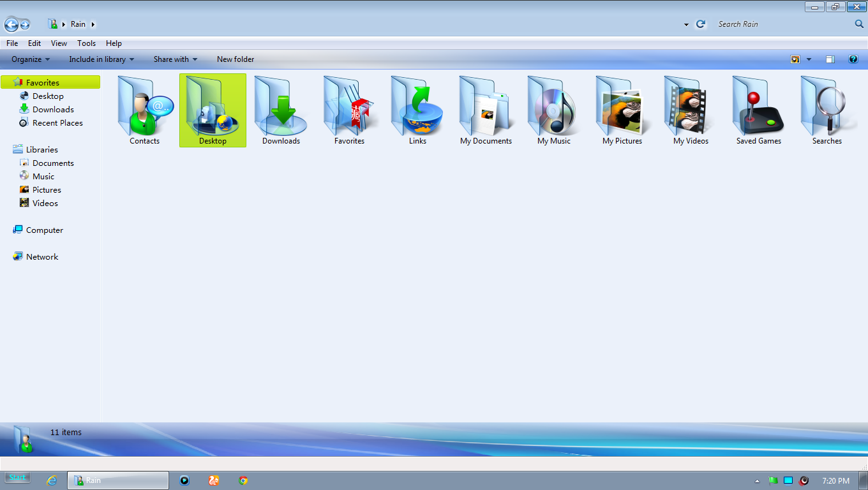Expand the Organize dropdown
This screenshot has width=868, height=490.
click(x=31, y=59)
